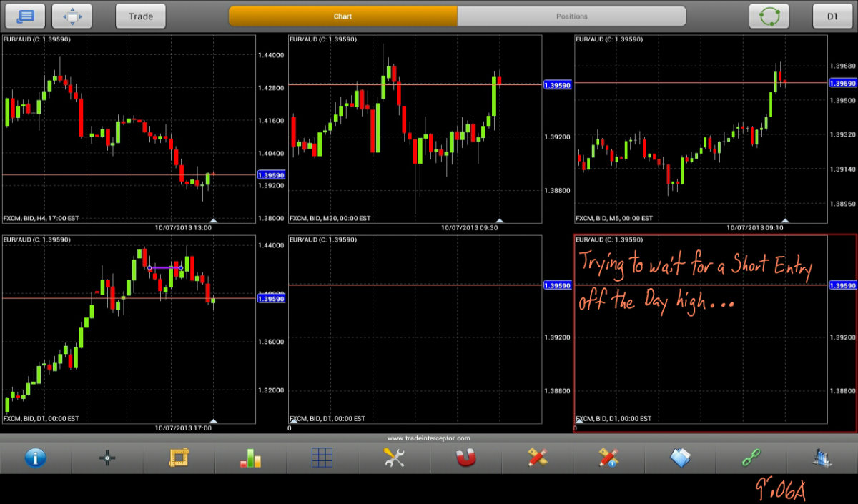Open the list menu icon top left

coord(25,16)
